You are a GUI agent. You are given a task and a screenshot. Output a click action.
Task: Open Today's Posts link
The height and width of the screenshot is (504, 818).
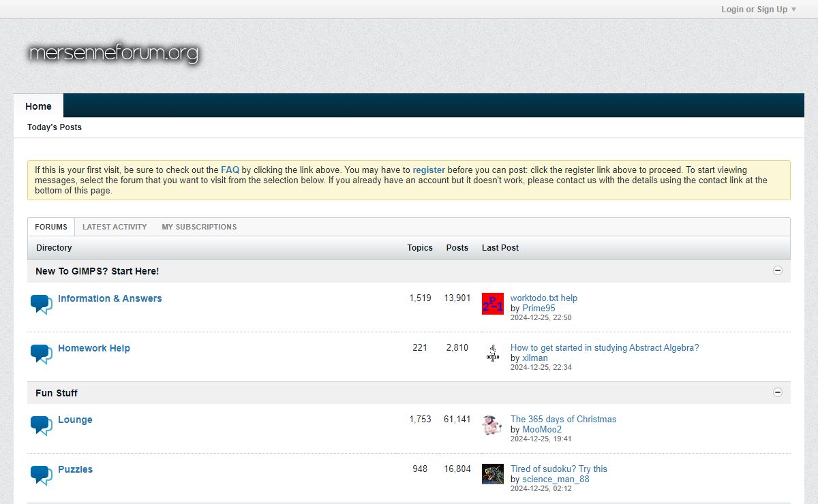(x=55, y=127)
